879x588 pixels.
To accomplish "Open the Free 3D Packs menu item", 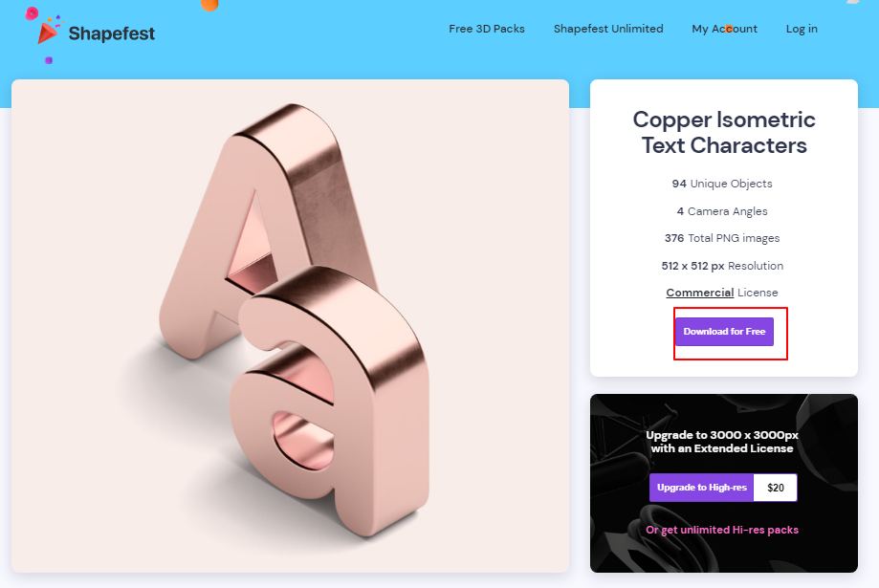I will click(487, 29).
